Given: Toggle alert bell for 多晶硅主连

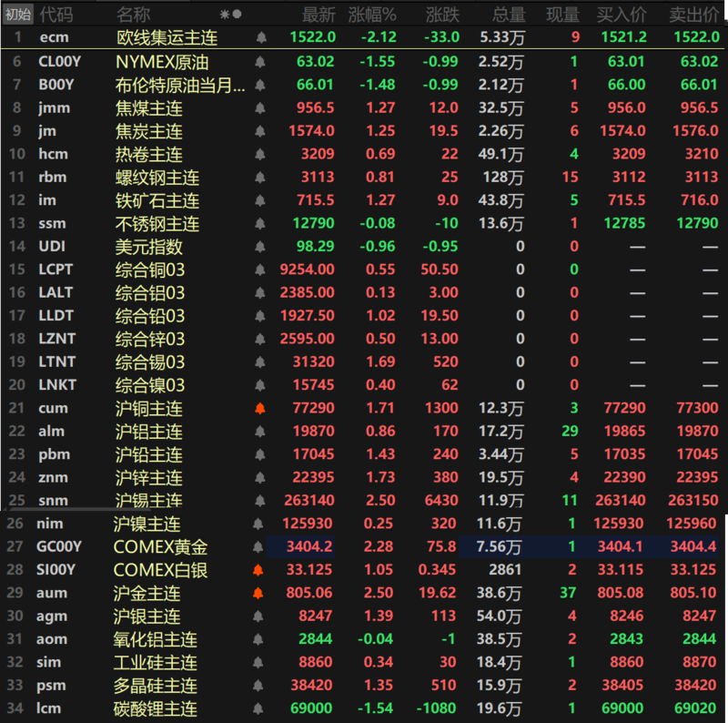Looking at the screenshot, I should click(258, 686).
